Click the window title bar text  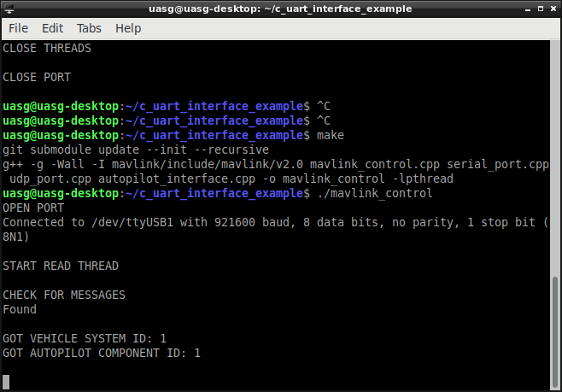coord(280,9)
